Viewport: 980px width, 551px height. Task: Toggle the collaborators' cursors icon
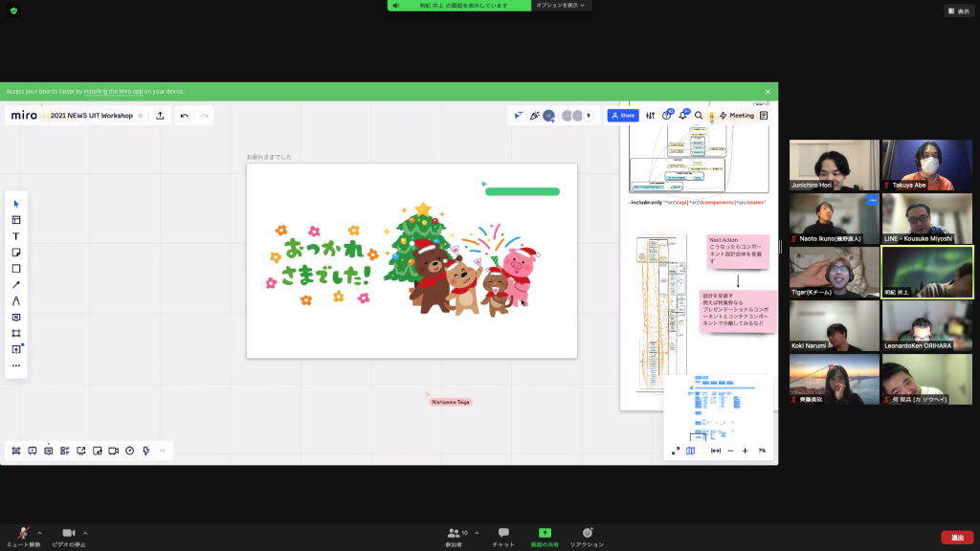tap(518, 116)
